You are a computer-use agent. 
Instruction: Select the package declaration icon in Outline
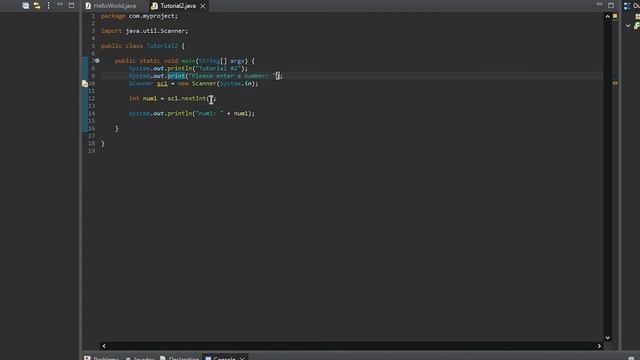tap(637, 17)
